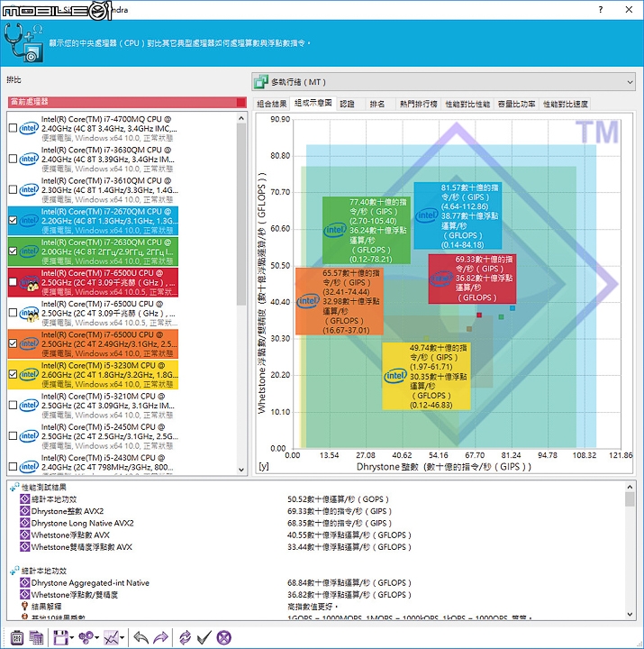Click the back arrow icon
Viewport: 644px width, 649px height.
tap(141, 637)
